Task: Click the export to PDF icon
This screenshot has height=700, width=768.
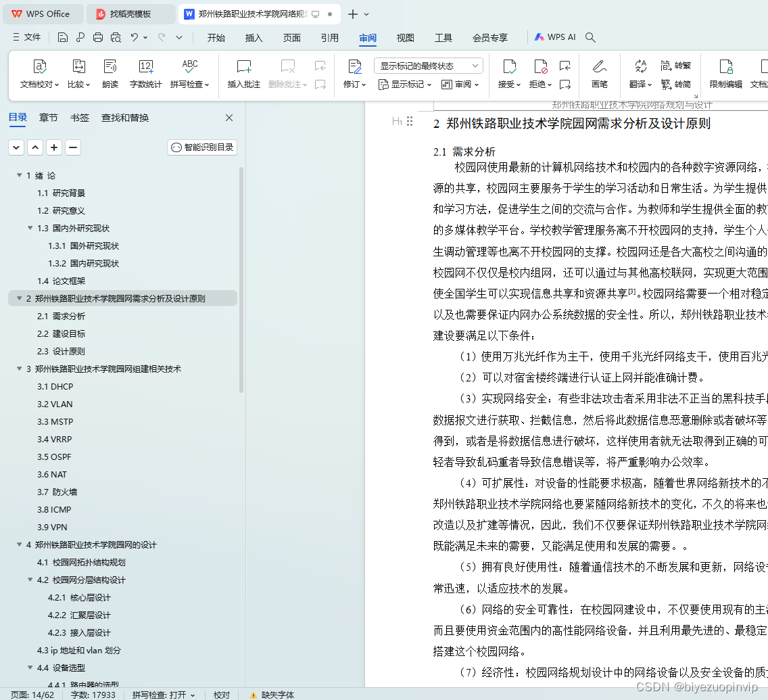Action: tap(80, 37)
